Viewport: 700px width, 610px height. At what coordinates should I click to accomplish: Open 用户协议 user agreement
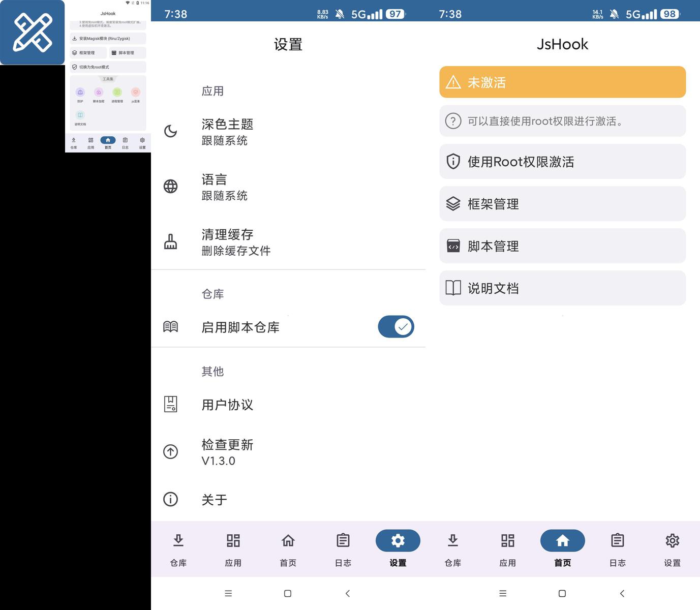pyautogui.click(x=288, y=405)
